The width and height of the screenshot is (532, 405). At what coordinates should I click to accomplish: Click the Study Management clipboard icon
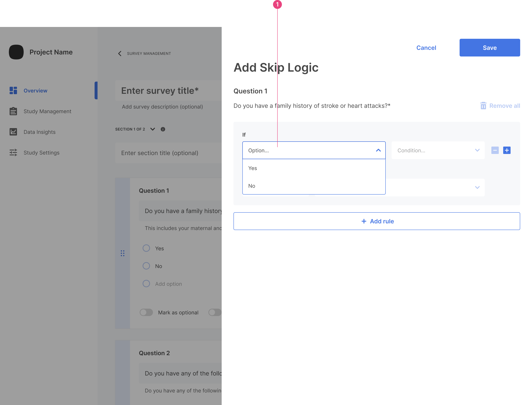pyautogui.click(x=13, y=111)
